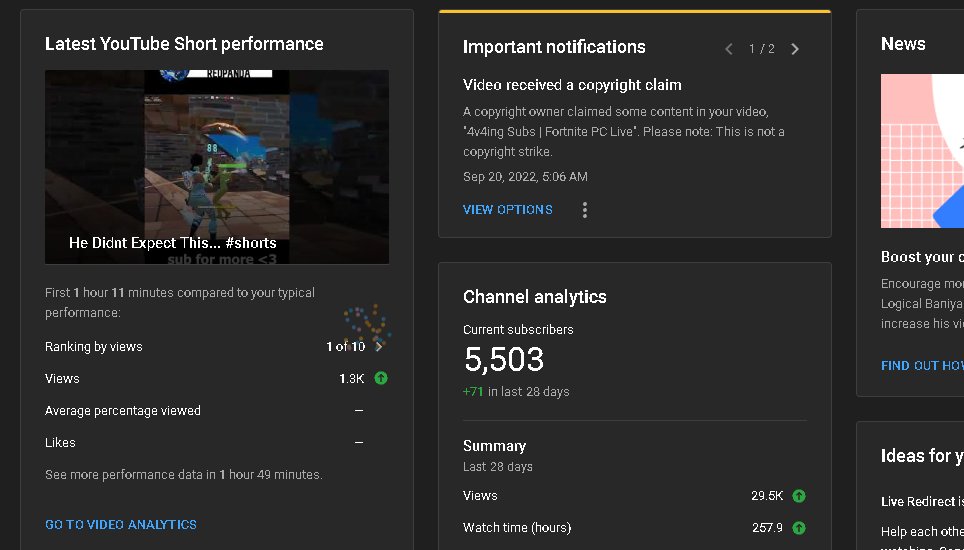Click the News card illustration image
Image resolution: width=964 pixels, height=550 pixels.
pyautogui.click(x=922, y=151)
